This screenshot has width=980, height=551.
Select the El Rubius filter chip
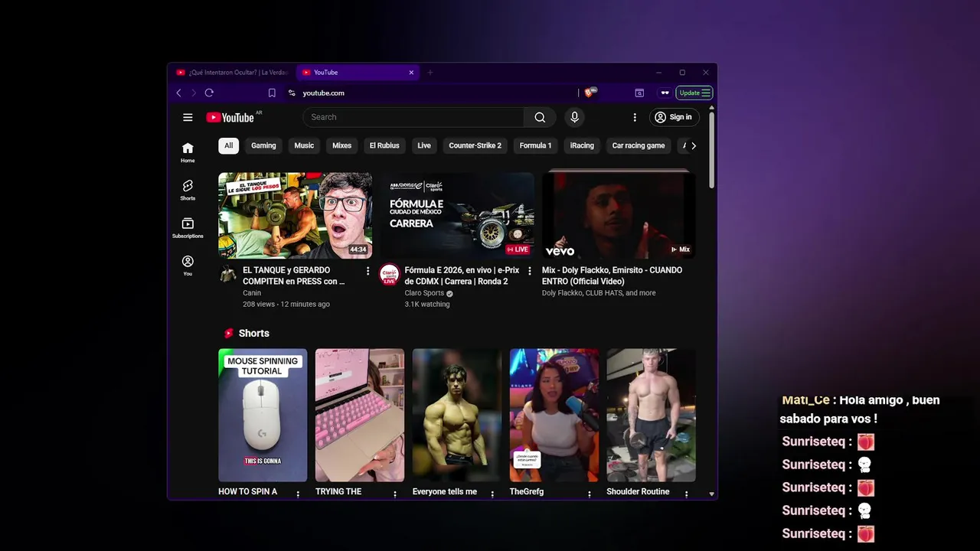coord(384,145)
